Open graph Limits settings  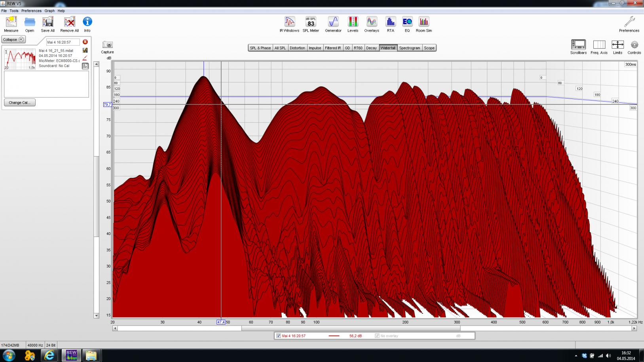[x=617, y=47]
